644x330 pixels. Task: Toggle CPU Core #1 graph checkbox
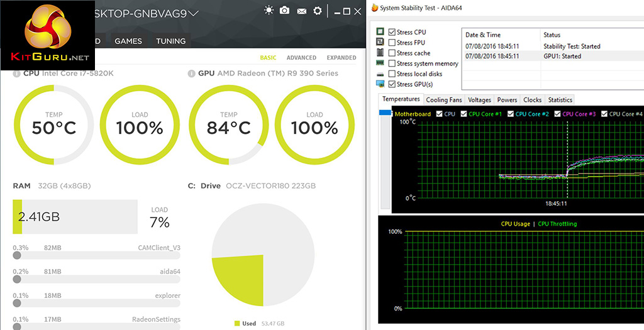click(x=464, y=114)
